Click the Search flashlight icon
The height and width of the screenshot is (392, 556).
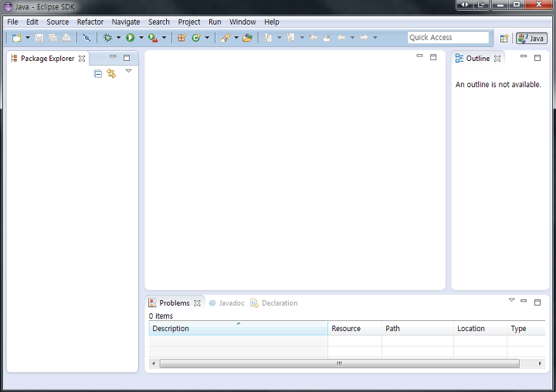225,38
